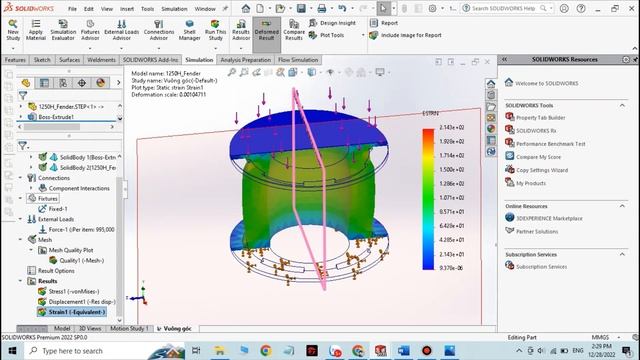This screenshot has width=640, height=360.
Task: Run This Study
Action: (x=216, y=30)
